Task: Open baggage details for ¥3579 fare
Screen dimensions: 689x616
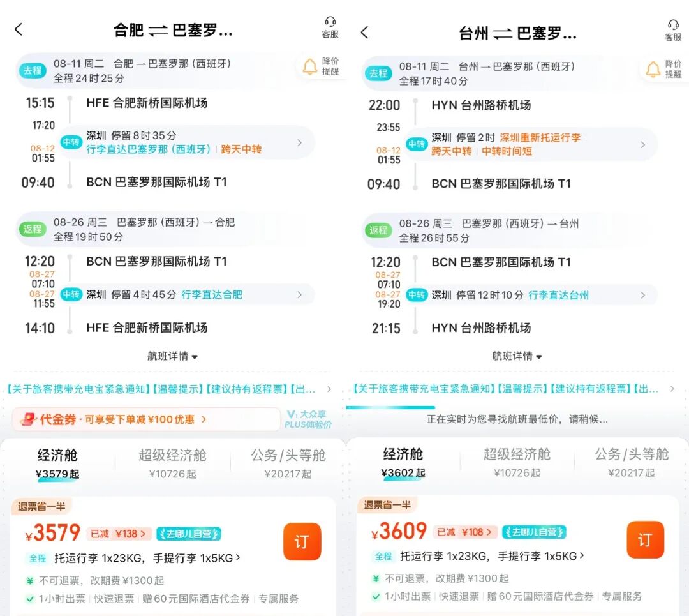Action: (147, 559)
